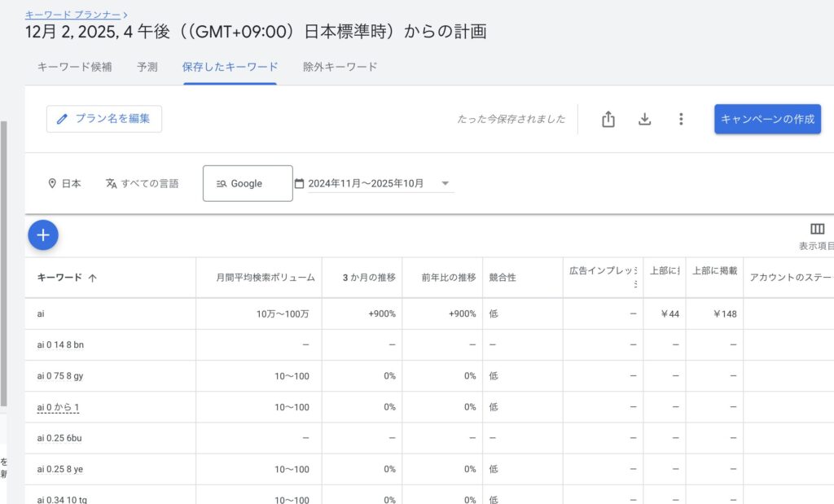Click the keyword "ai 0 から 1"
The image size is (834, 504).
tap(58, 407)
